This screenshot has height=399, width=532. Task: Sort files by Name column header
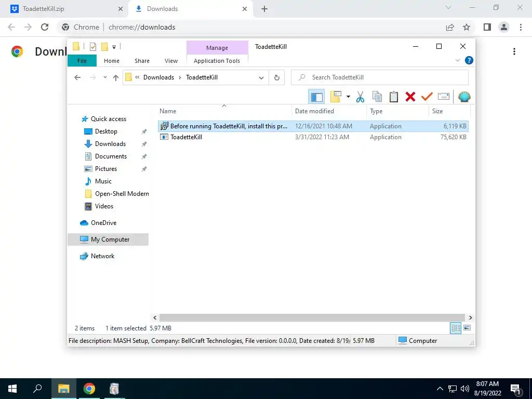[224, 111]
